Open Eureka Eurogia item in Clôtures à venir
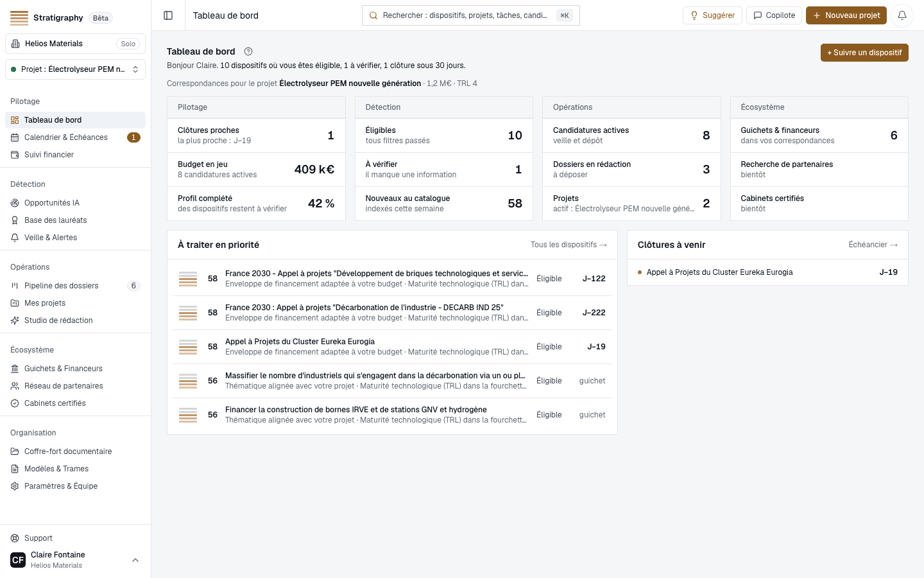The height and width of the screenshot is (578, 924). [x=767, y=272]
